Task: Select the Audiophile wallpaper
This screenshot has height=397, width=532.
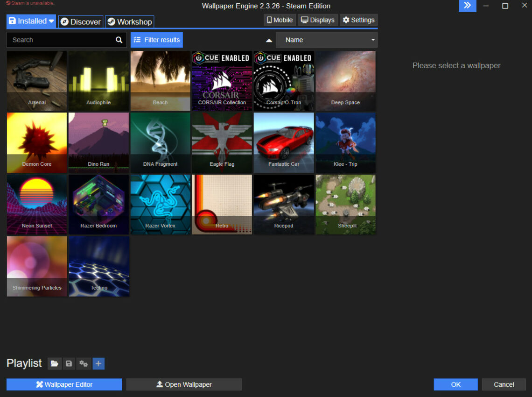Action: (99, 81)
